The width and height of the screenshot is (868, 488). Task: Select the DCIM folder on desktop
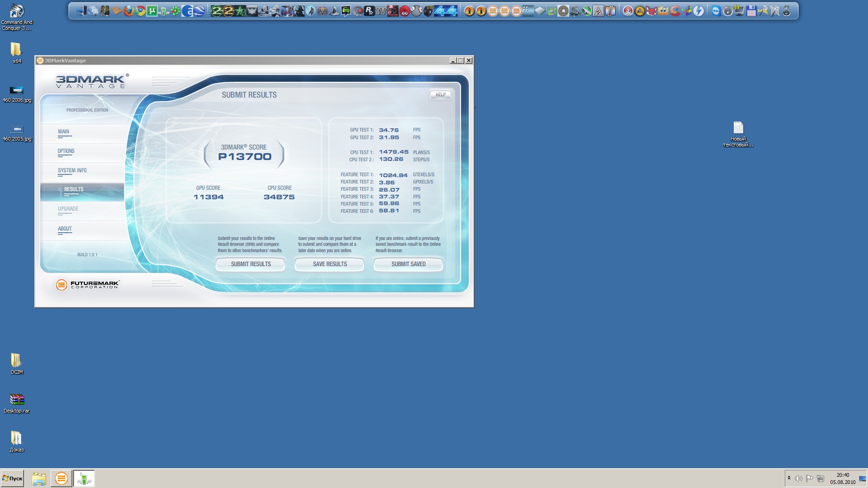17,363
